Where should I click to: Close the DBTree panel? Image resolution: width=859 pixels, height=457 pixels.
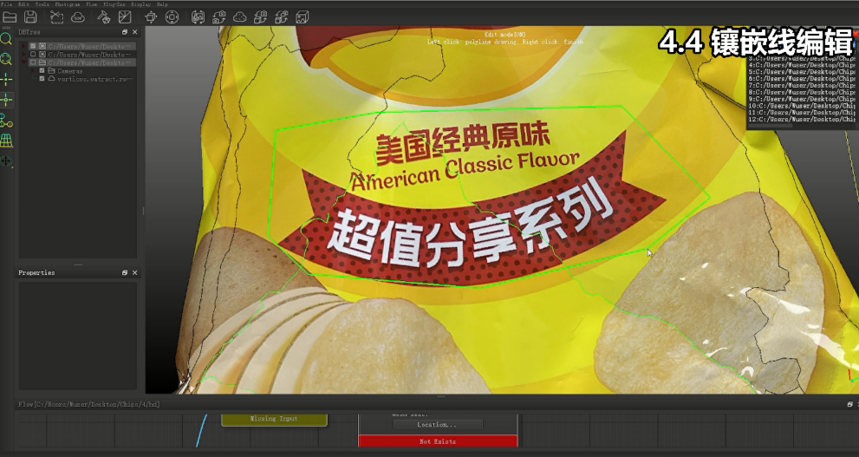tap(135, 32)
